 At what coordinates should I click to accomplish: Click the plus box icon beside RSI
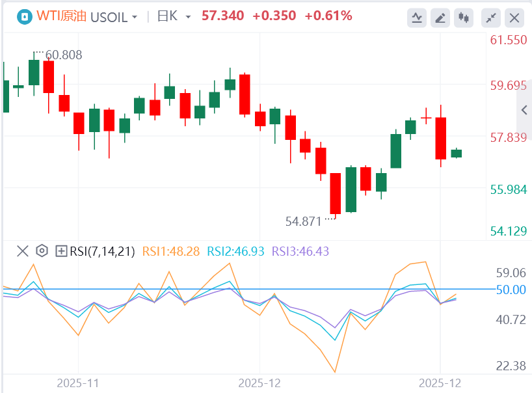tap(62, 251)
